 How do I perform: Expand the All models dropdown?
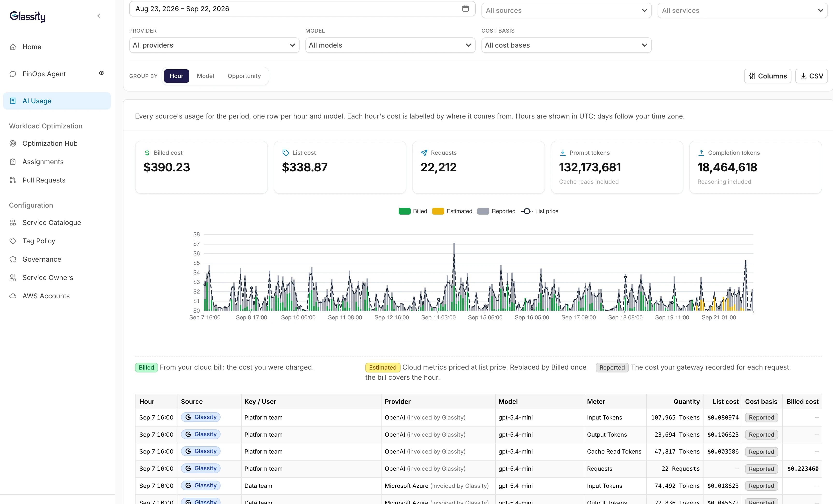click(390, 45)
